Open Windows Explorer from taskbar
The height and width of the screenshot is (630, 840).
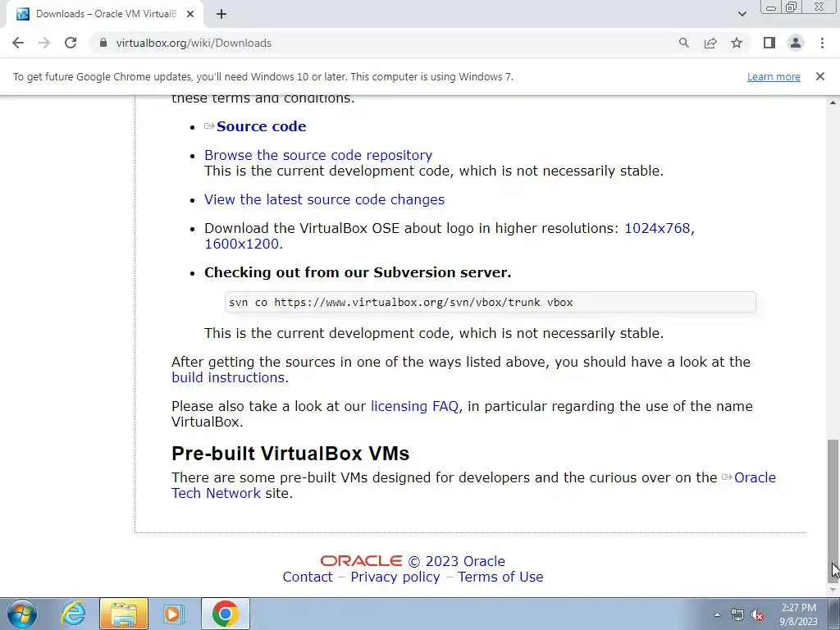pos(124,614)
